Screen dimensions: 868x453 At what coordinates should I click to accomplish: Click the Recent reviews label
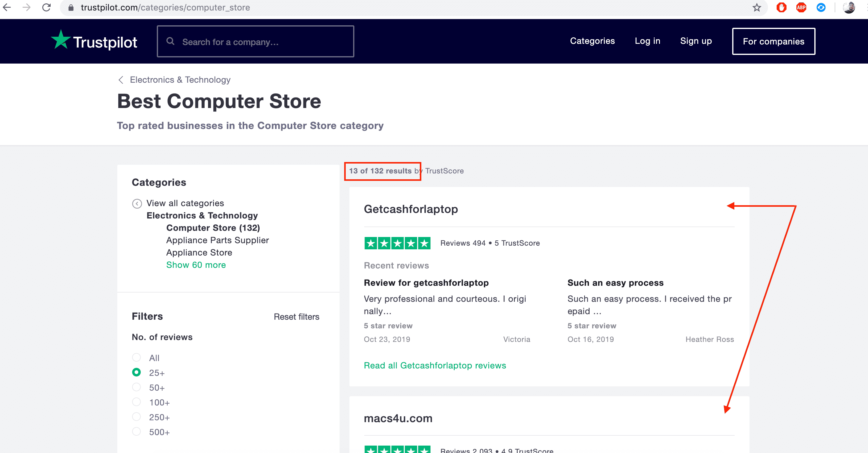click(396, 265)
